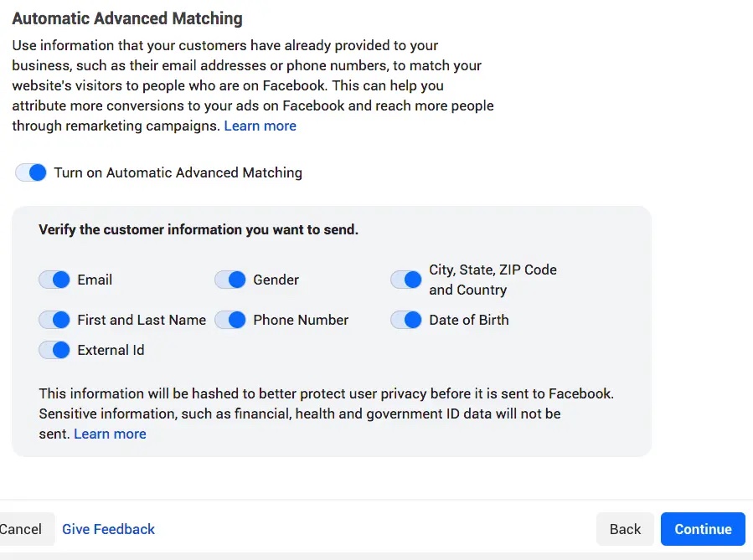Toggle the Turn on Automatic Advanced Matching switch
Viewport: 753px width, 560px height.
30,172
